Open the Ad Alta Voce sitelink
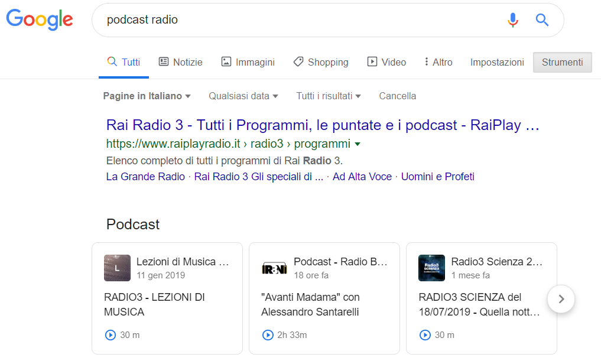This screenshot has width=601, height=364. pyautogui.click(x=362, y=177)
